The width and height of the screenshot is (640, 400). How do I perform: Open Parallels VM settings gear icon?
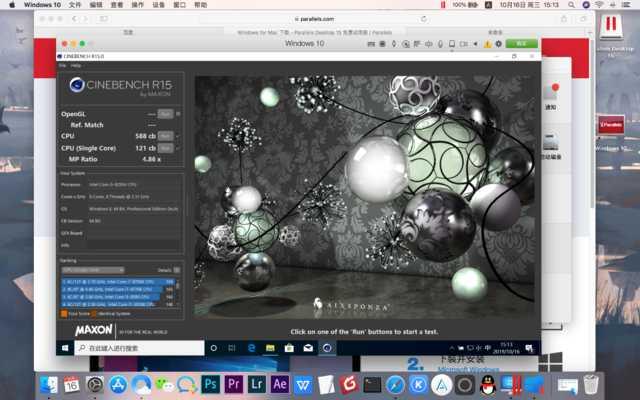pos(499,44)
